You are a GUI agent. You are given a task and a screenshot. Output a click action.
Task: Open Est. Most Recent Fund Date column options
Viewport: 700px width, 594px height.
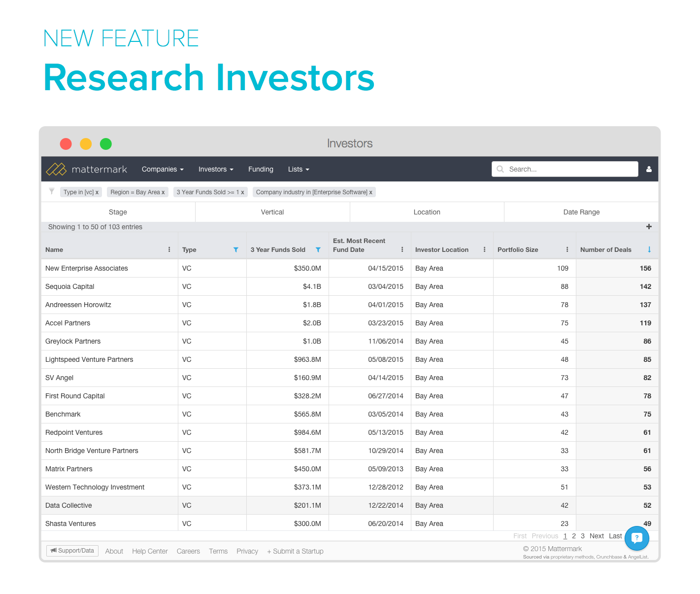coord(402,249)
